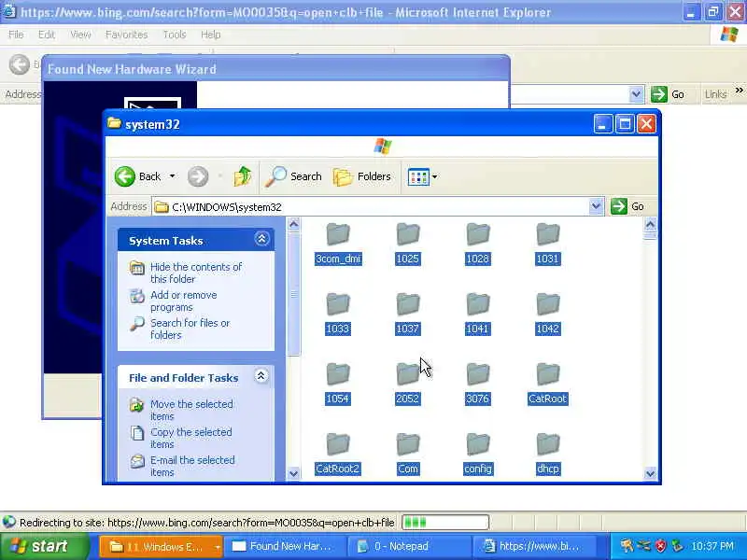Click Go in Internet Explorer address bar

(x=668, y=94)
